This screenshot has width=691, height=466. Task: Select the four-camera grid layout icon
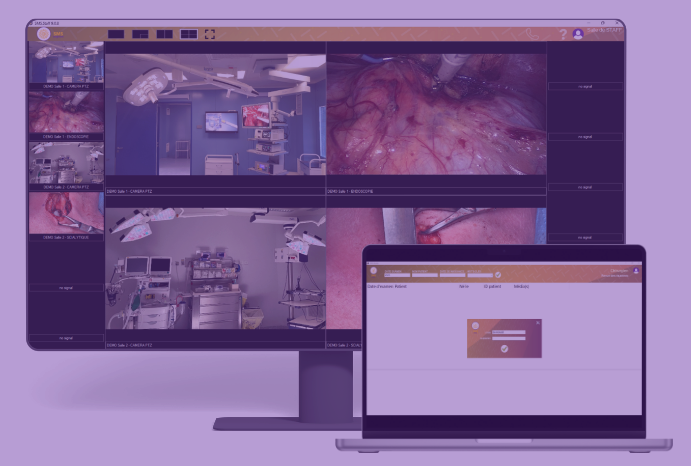pyautogui.click(x=188, y=34)
